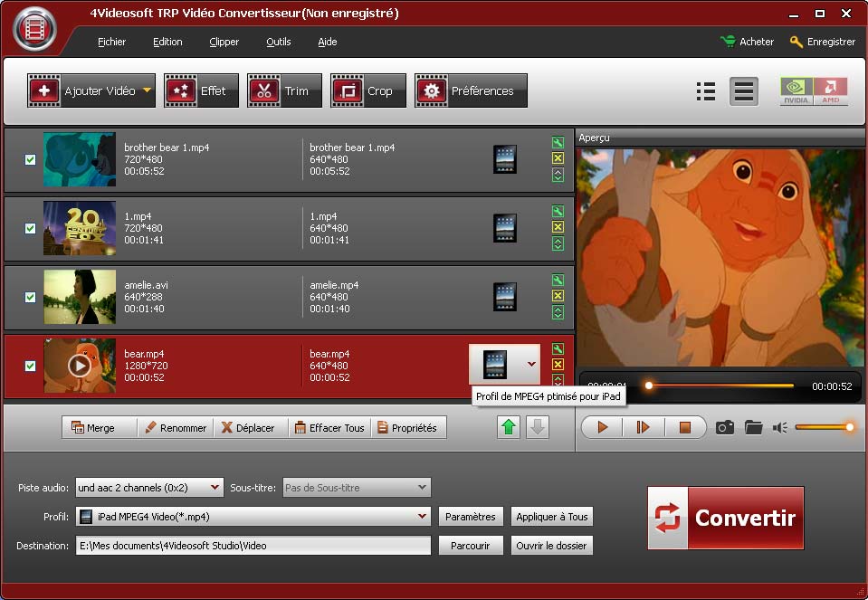This screenshot has height=600, width=868.
Task: Uncheck the brother bear 1.mp4 checkbox
Action: (30, 159)
